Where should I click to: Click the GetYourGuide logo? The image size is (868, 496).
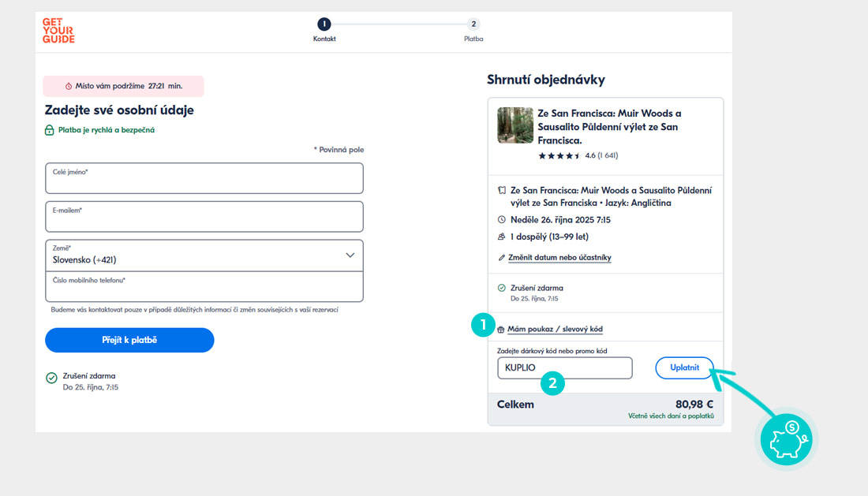click(x=58, y=30)
